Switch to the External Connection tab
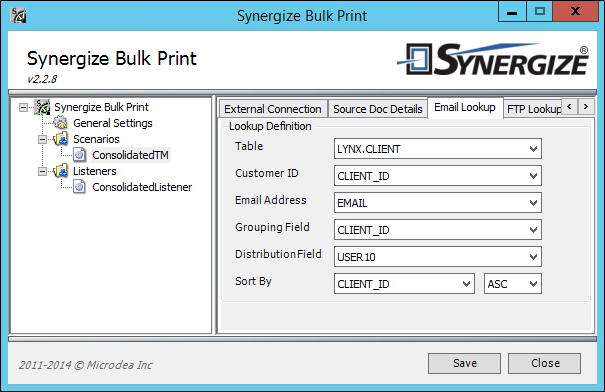The height and width of the screenshot is (392, 605). click(x=273, y=109)
